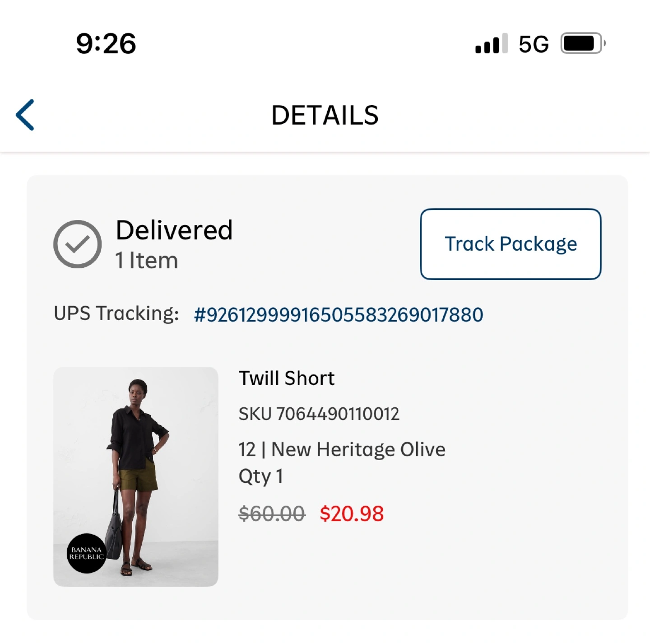
Task: Tap the Twill Short product title
Action: pos(287,378)
